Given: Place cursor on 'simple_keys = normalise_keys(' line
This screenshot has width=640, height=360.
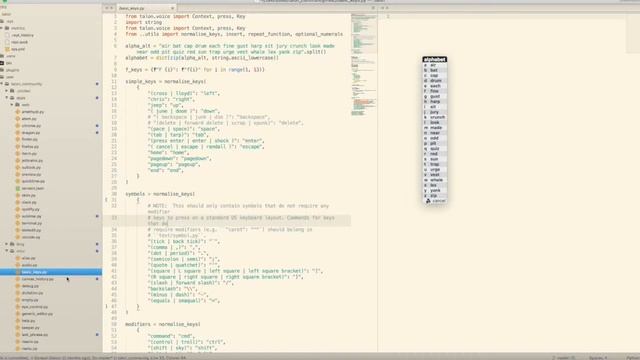Looking at the screenshot, I should click(166, 82).
